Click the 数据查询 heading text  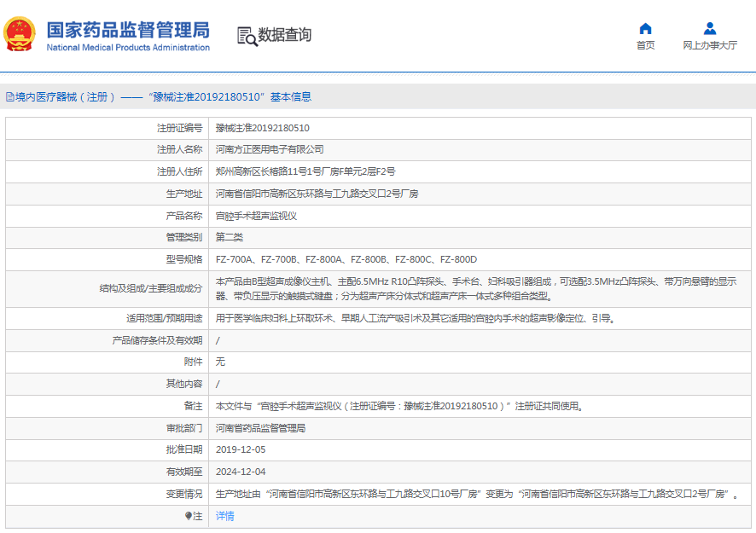pyautogui.click(x=285, y=36)
